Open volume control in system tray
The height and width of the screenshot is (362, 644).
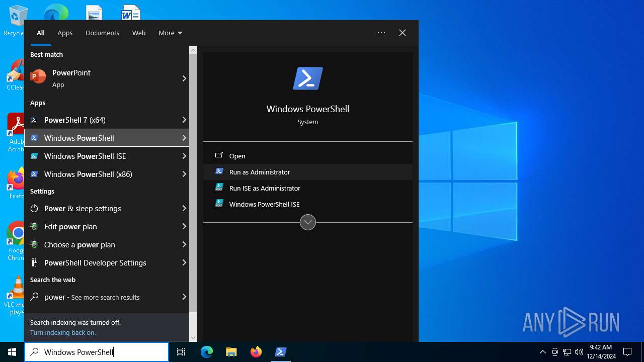click(x=579, y=352)
